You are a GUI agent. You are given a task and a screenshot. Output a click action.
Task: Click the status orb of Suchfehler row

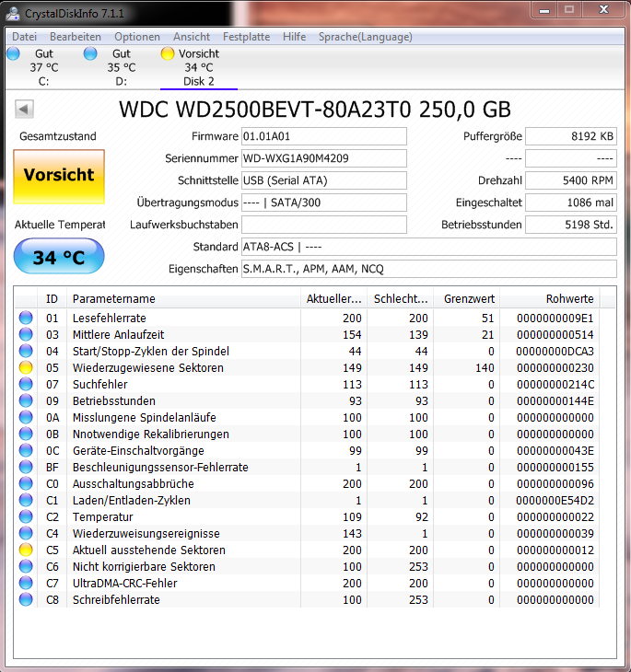pos(26,384)
